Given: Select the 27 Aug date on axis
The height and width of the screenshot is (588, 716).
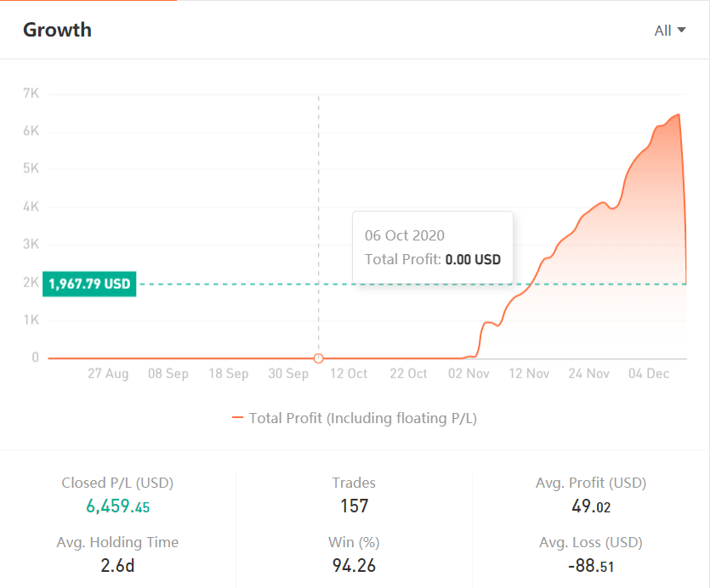Looking at the screenshot, I should (x=108, y=374).
